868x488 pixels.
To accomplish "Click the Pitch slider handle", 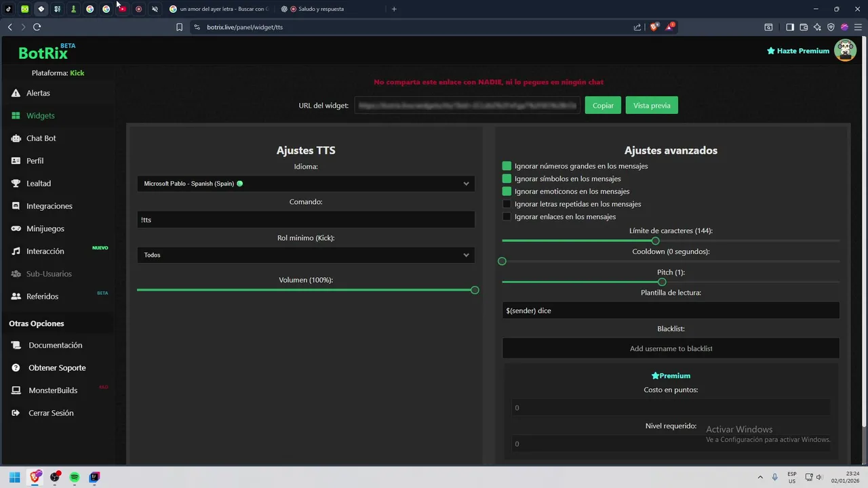I will 662,282.
